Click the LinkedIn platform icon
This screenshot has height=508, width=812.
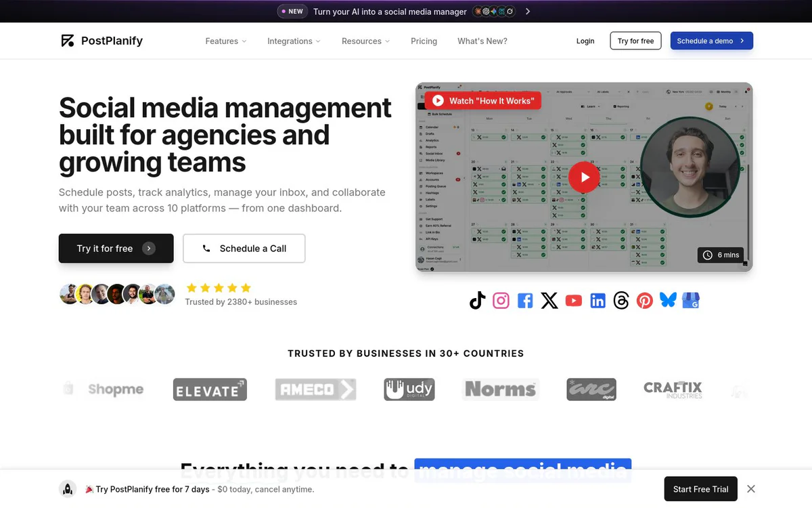[598, 301]
